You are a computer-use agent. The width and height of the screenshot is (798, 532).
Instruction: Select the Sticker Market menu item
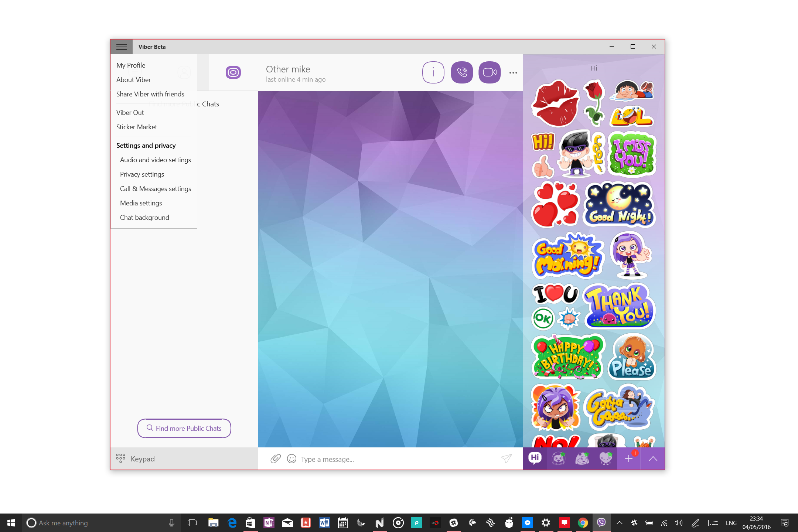(137, 126)
